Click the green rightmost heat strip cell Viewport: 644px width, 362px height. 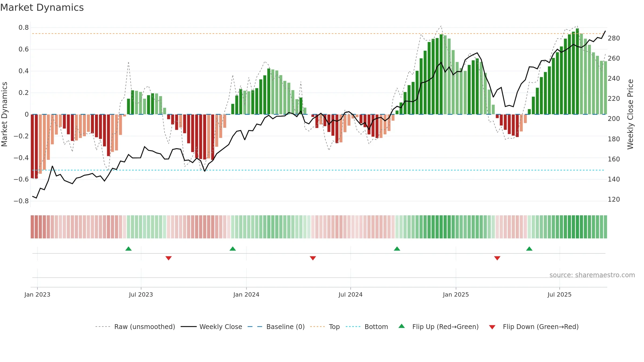pos(605,227)
